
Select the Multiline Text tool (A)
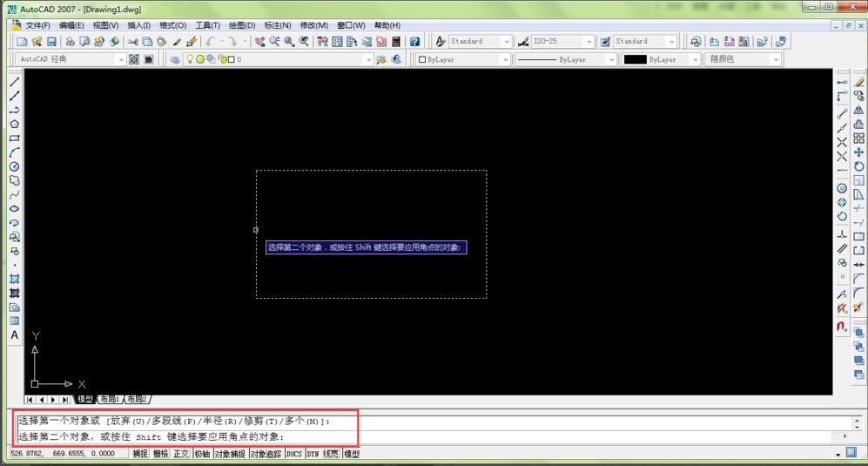tap(15, 335)
